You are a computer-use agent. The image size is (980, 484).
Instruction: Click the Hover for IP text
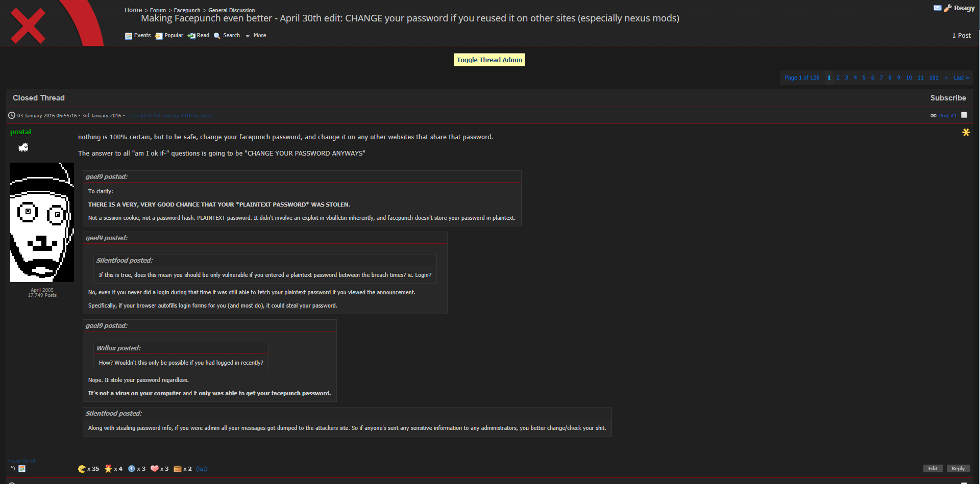pyautogui.click(x=22, y=461)
